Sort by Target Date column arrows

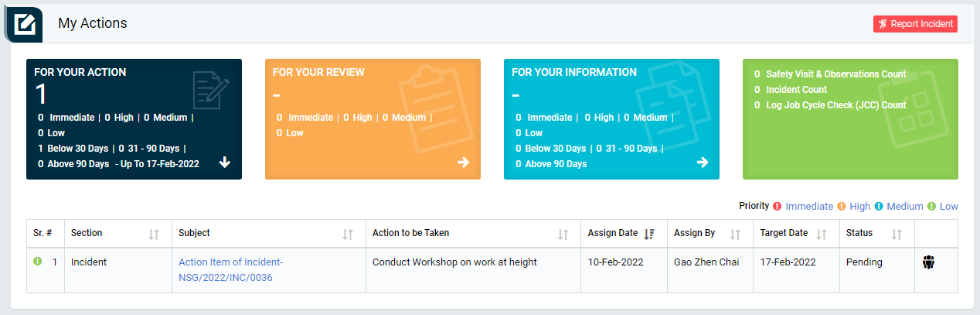(822, 234)
